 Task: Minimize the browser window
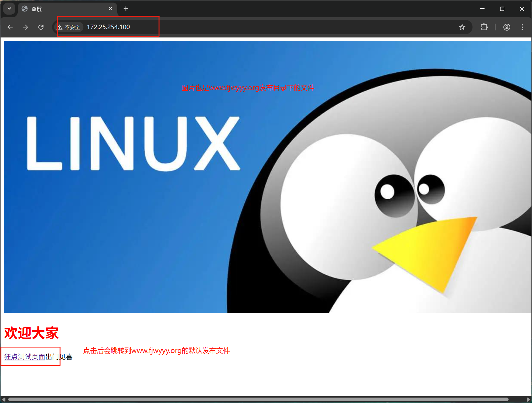click(x=482, y=9)
